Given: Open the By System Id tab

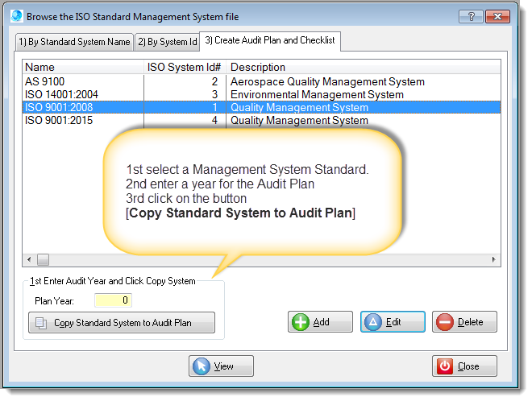Looking at the screenshot, I should pyautogui.click(x=168, y=42).
